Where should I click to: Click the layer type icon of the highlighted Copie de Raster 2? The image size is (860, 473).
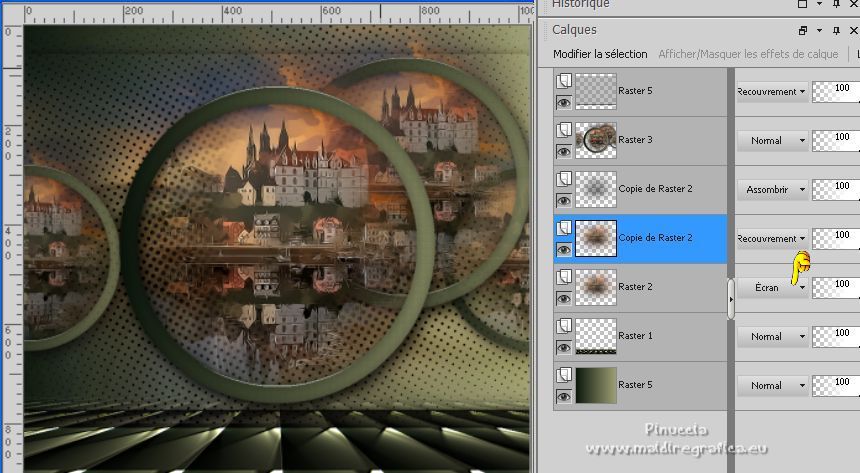(x=564, y=228)
